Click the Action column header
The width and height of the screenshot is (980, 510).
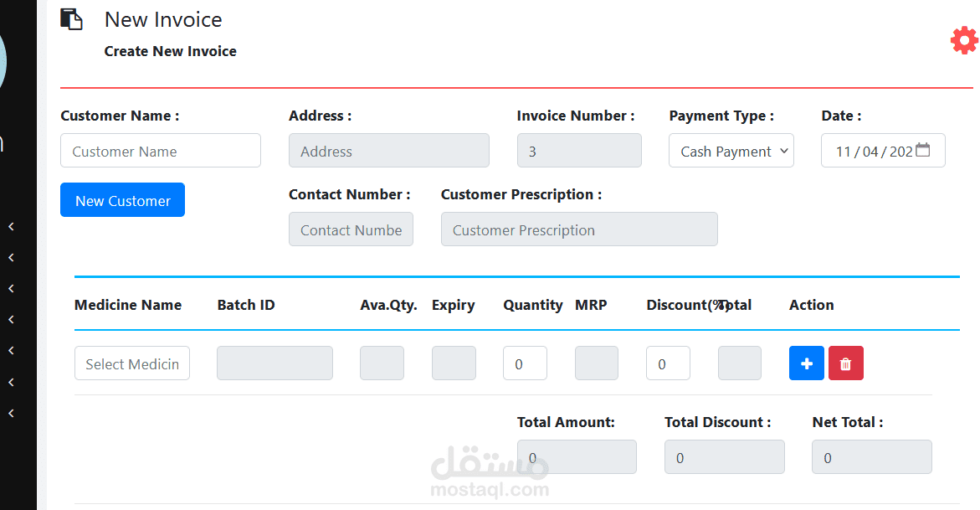tap(811, 305)
